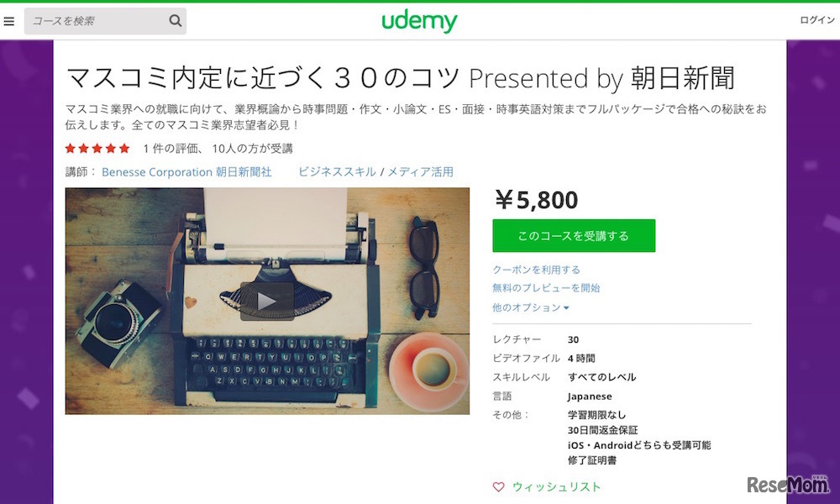Click the five-star rating icons
This screenshot has height=504, width=840.
pyautogui.click(x=97, y=149)
